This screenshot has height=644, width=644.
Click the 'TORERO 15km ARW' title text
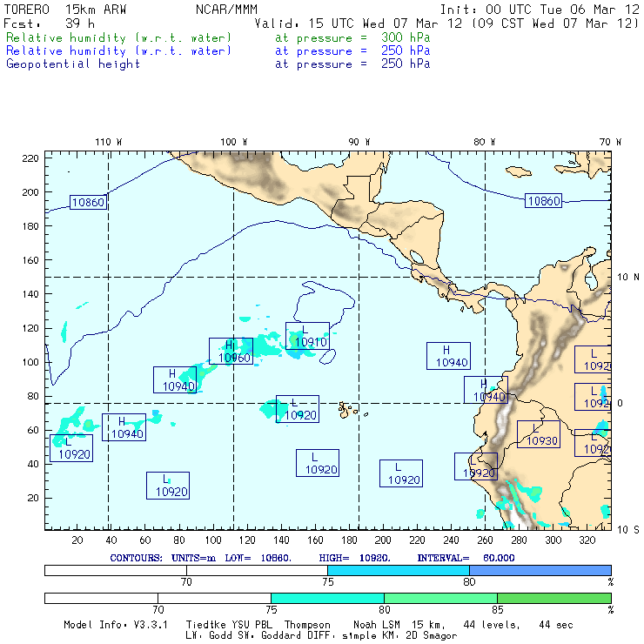tap(65, 10)
